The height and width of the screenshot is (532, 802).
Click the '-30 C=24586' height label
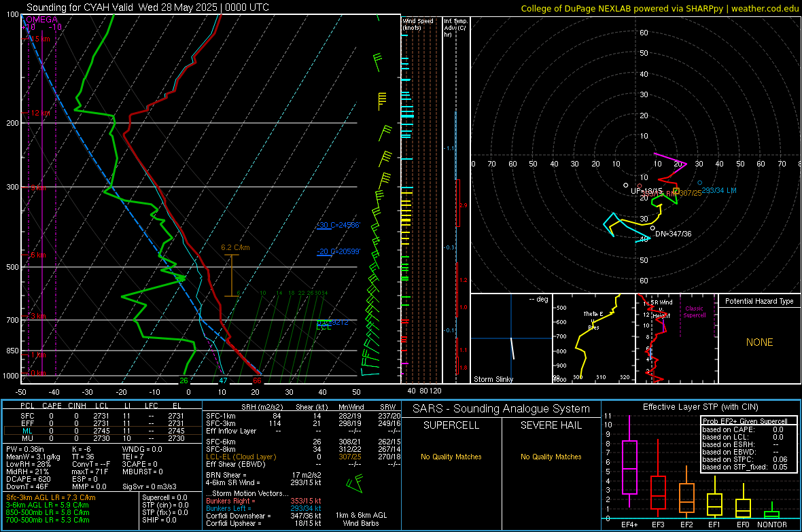pyautogui.click(x=338, y=225)
